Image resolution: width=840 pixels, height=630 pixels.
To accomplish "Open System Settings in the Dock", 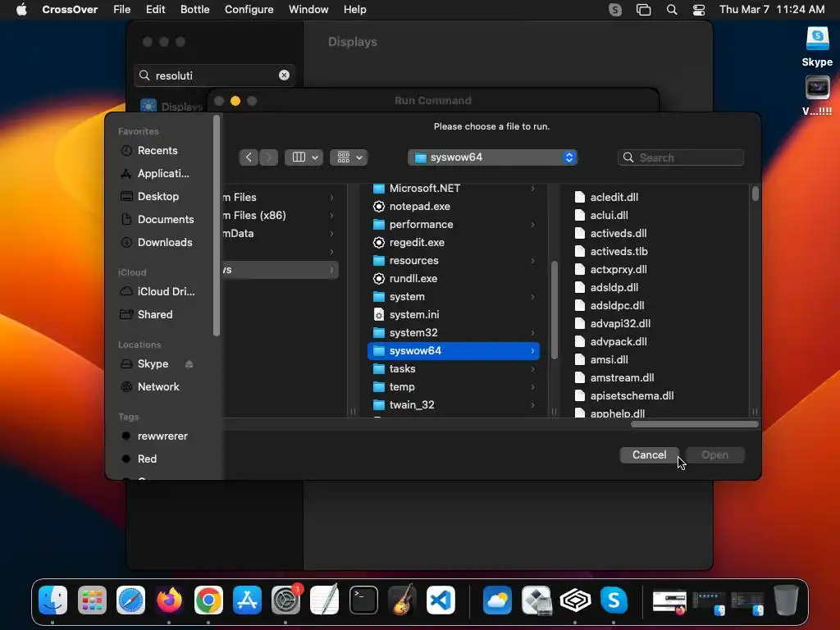I will point(286,600).
